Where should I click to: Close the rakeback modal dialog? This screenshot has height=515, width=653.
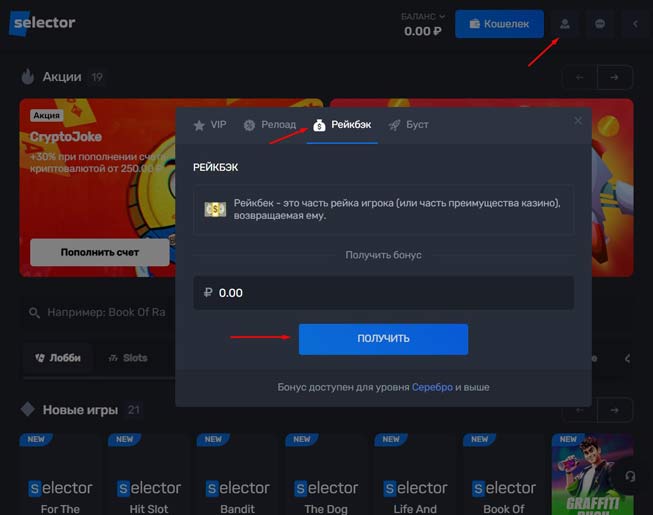click(577, 121)
